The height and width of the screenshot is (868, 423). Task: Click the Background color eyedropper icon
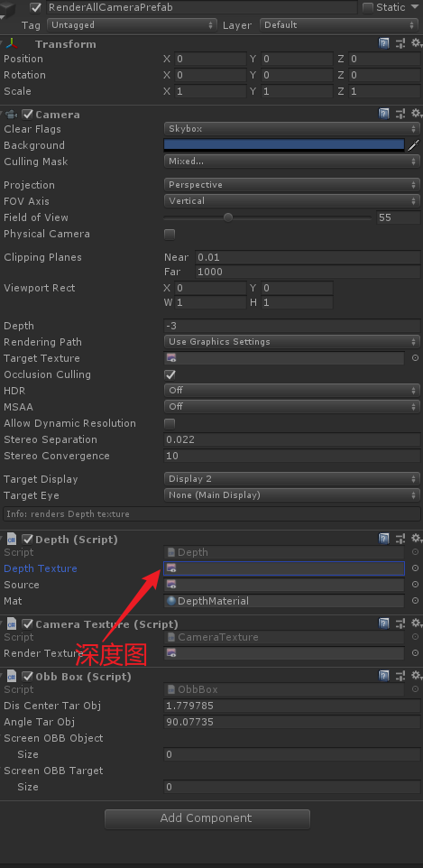tap(414, 145)
